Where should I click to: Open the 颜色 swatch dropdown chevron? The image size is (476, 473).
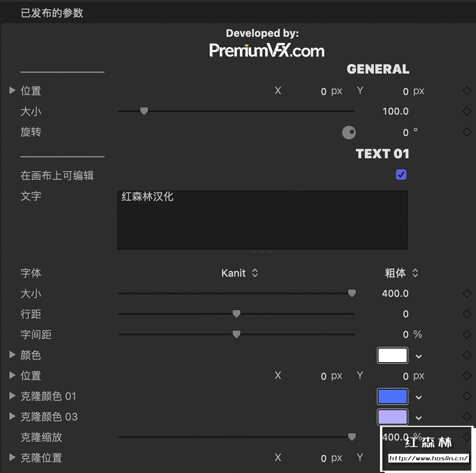(x=419, y=357)
